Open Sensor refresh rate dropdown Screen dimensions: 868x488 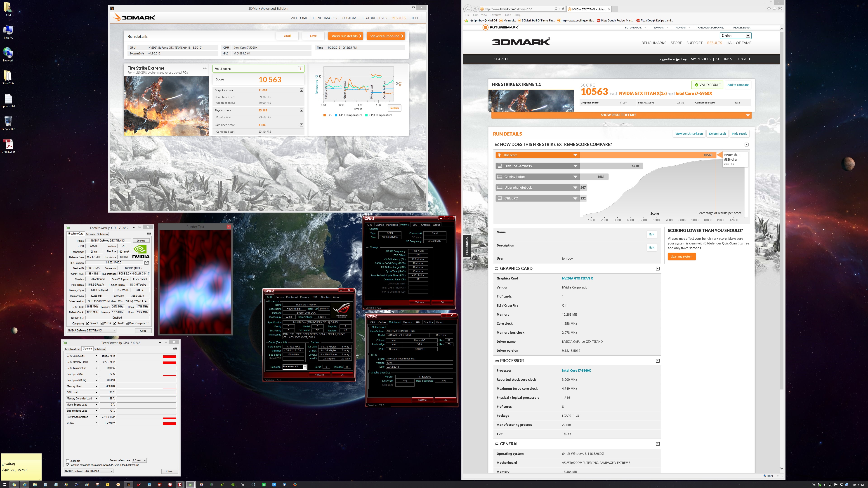pos(139,460)
